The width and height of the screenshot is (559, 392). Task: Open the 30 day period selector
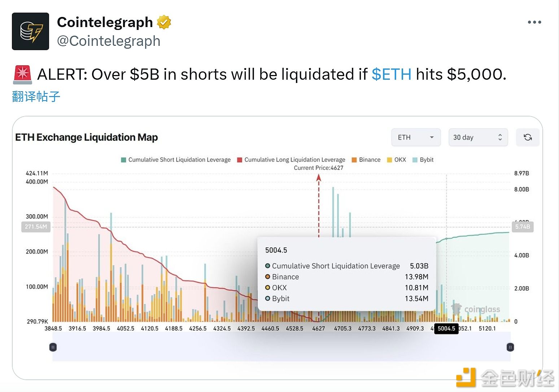(478, 137)
